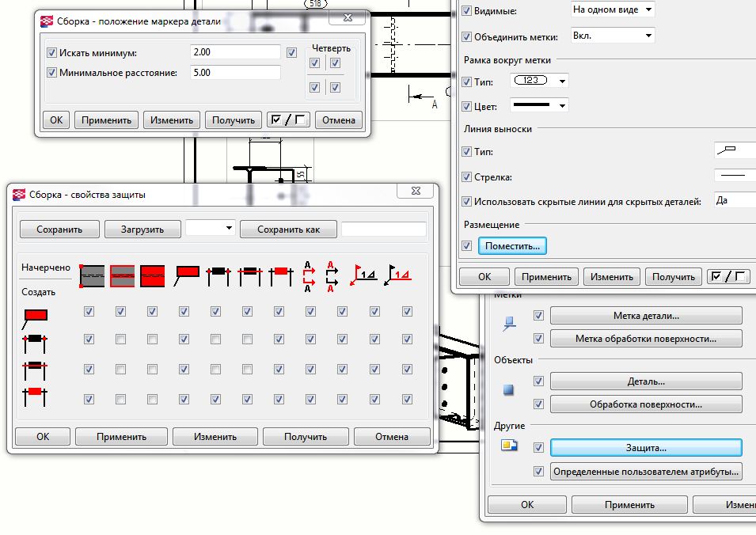Open the Цвет line color picker
756x535 pixels.
click(x=541, y=106)
